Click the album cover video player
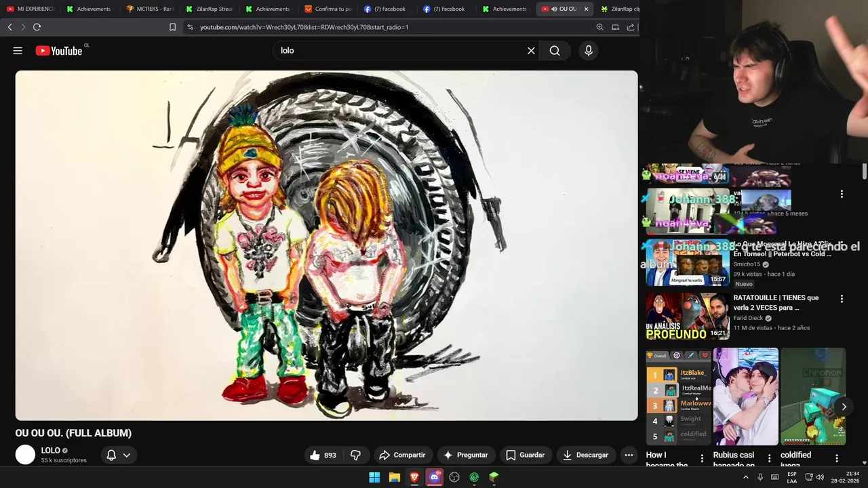Viewport: 868px width, 488px height. click(326, 245)
